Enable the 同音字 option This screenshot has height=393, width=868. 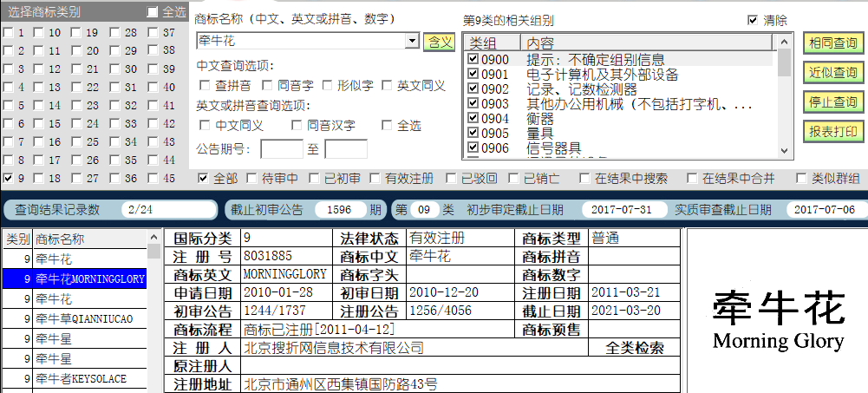point(267,85)
